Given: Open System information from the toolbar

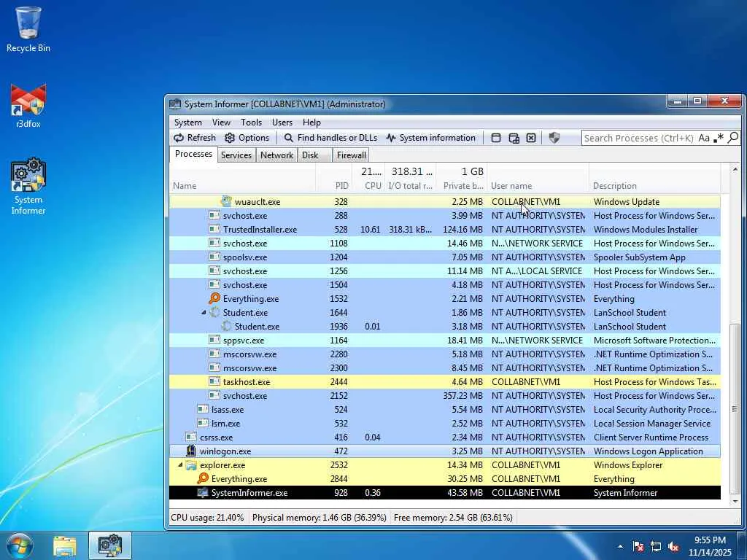Looking at the screenshot, I should pyautogui.click(x=430, y=138).
